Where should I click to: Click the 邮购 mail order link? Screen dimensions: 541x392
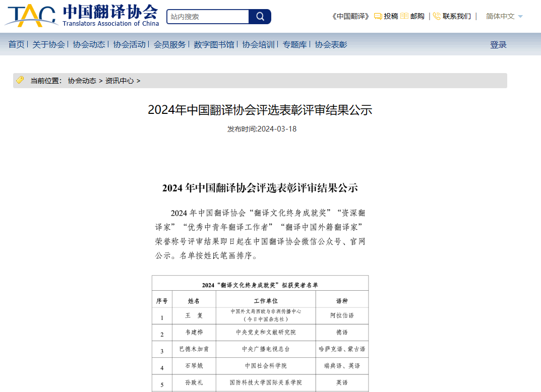coord(417,16)
